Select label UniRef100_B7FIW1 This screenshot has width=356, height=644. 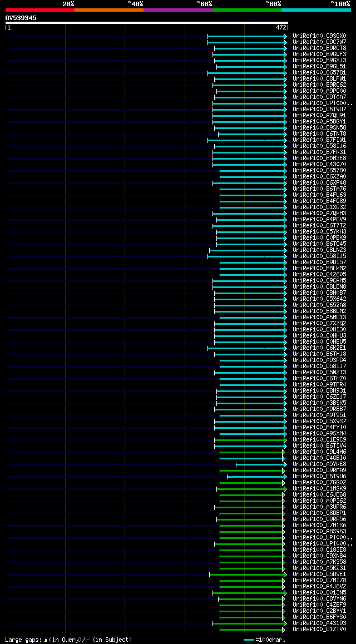[x=319, y=140]
